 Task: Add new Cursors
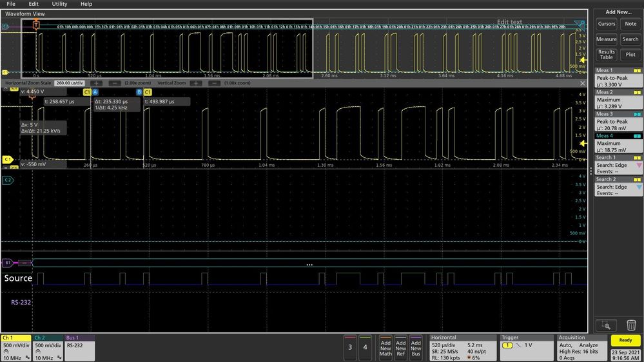coord(606,24)
